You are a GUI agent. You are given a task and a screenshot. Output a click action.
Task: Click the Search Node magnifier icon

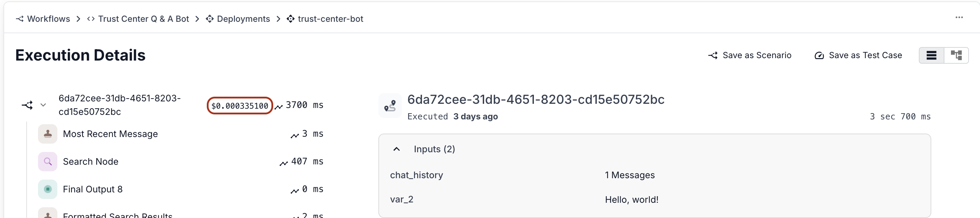coord(48,162)
